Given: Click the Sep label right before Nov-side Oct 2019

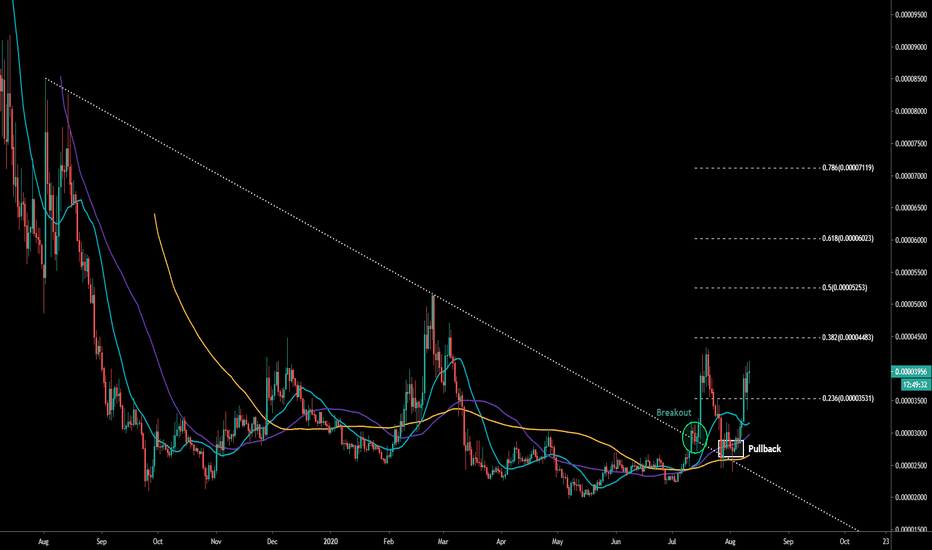Looking at the screenshot, I should coord(102,542).
